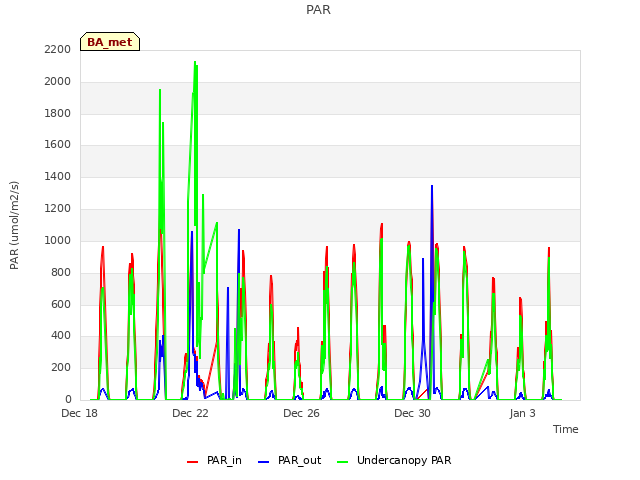Click the 1800 y-axis tick label
This screenshot has height=480, width=640.
click(x=58, y=113)
